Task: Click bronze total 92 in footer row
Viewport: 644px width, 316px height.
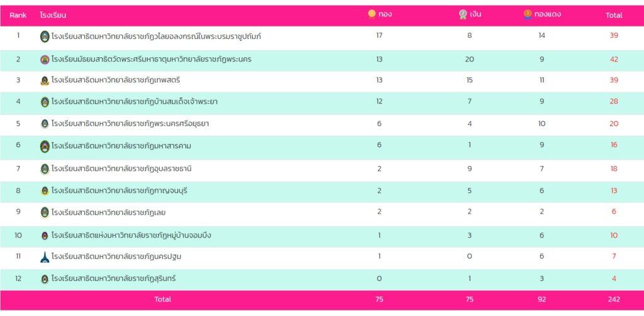Action: (x=541, y=299)
